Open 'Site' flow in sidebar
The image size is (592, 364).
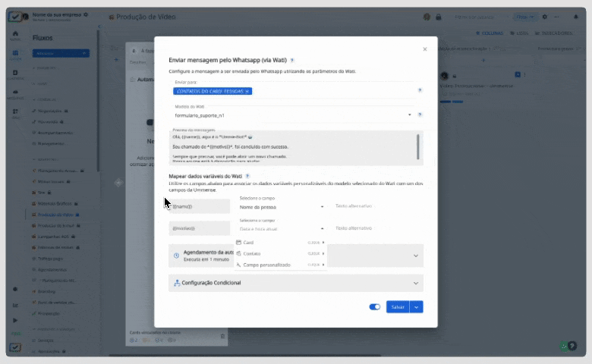click(x=41, y=193)
